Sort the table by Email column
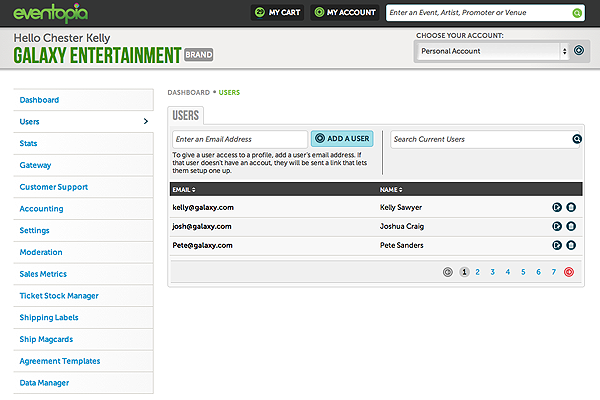The image size is (600, 400). pos(184,190)
